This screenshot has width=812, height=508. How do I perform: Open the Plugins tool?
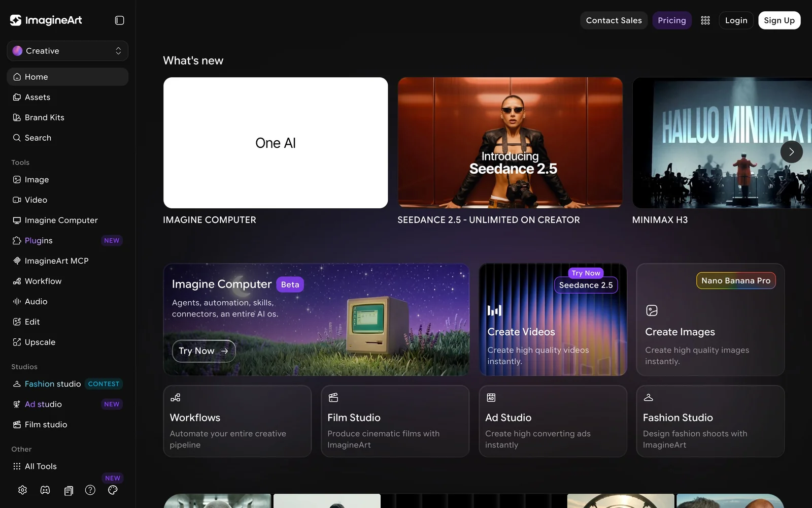pyautogui.click(x=67, y=240)
